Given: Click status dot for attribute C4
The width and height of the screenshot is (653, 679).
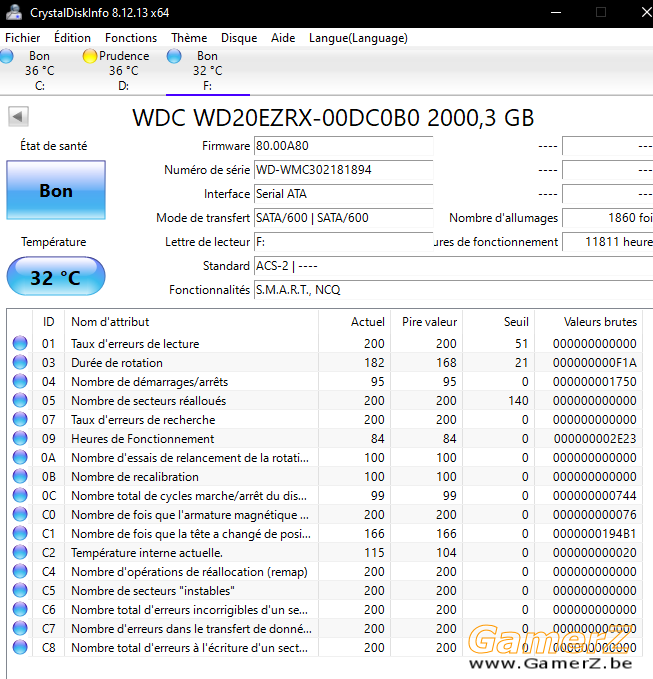Looking at the screenshot, I should (20, 571).
